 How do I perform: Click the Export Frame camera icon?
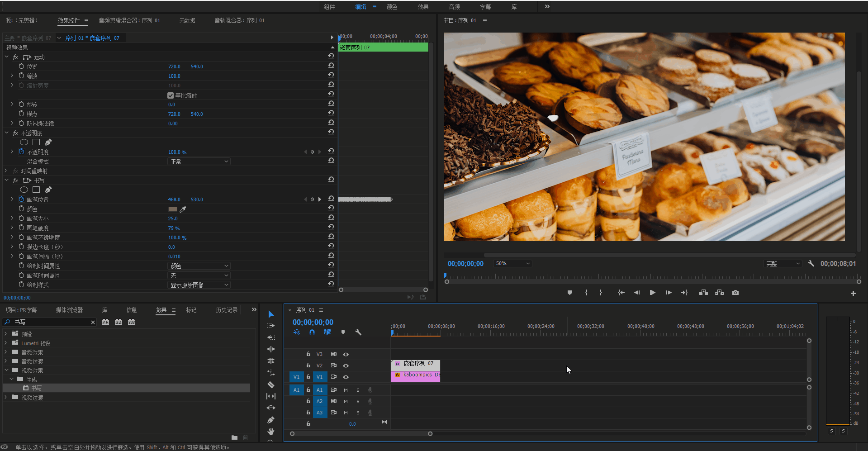735,293
